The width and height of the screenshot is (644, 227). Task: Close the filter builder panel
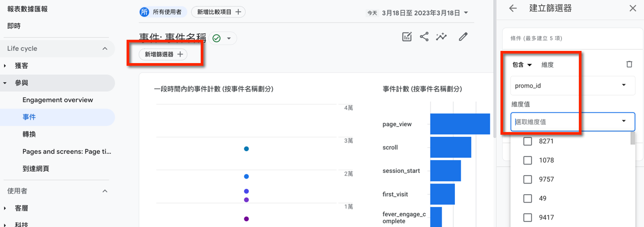[633, 8]
